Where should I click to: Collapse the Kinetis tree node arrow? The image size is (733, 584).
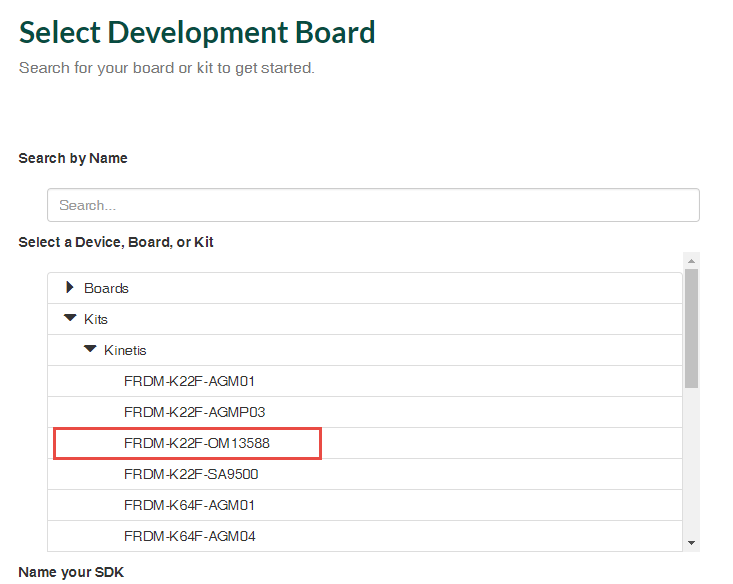click(90, 350)
